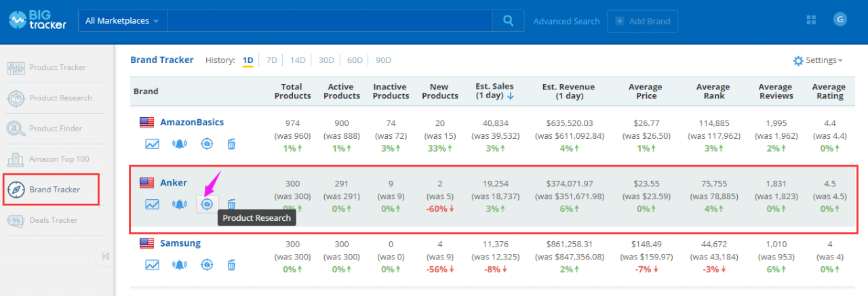The image size is (868, 296).
Task: Click the Brand column header
Action: click(x=146, y=91)
